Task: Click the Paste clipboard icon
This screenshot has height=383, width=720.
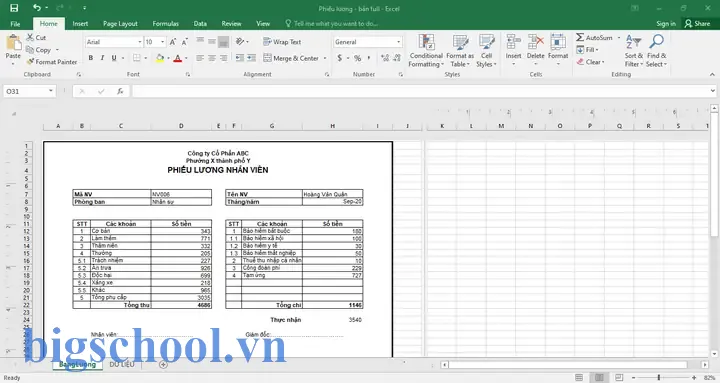Action: click(13, 43)
